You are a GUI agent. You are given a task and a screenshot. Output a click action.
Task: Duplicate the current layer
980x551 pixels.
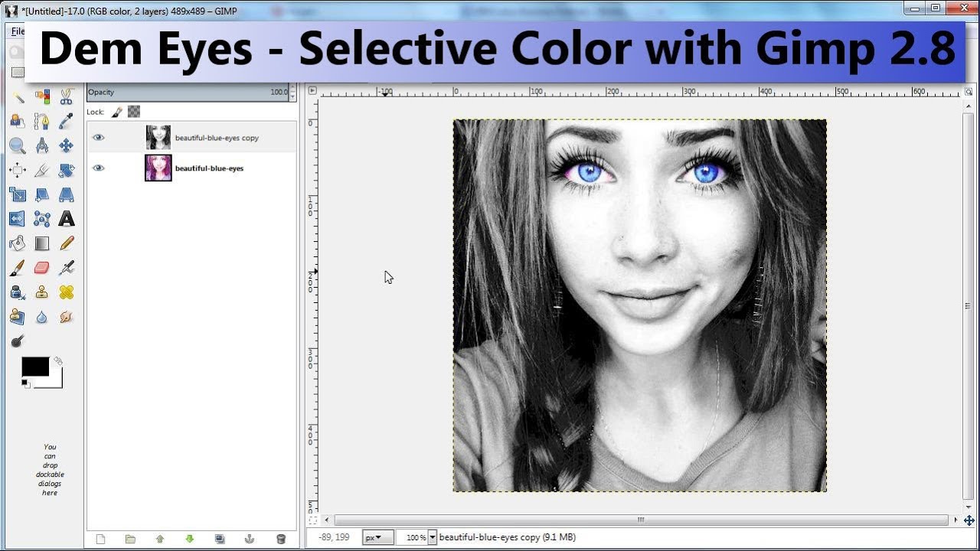coord(220,539)
